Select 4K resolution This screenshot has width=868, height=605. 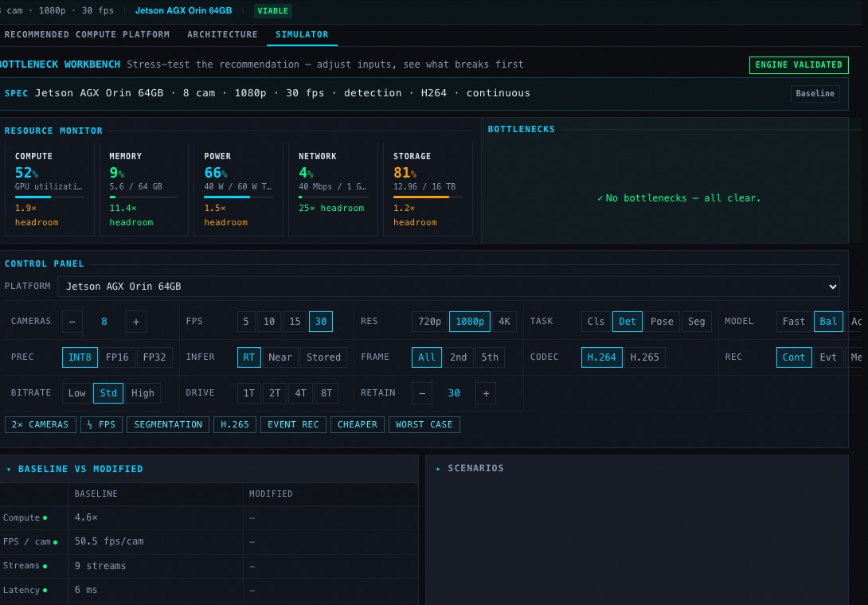click(x=504, y=321)
